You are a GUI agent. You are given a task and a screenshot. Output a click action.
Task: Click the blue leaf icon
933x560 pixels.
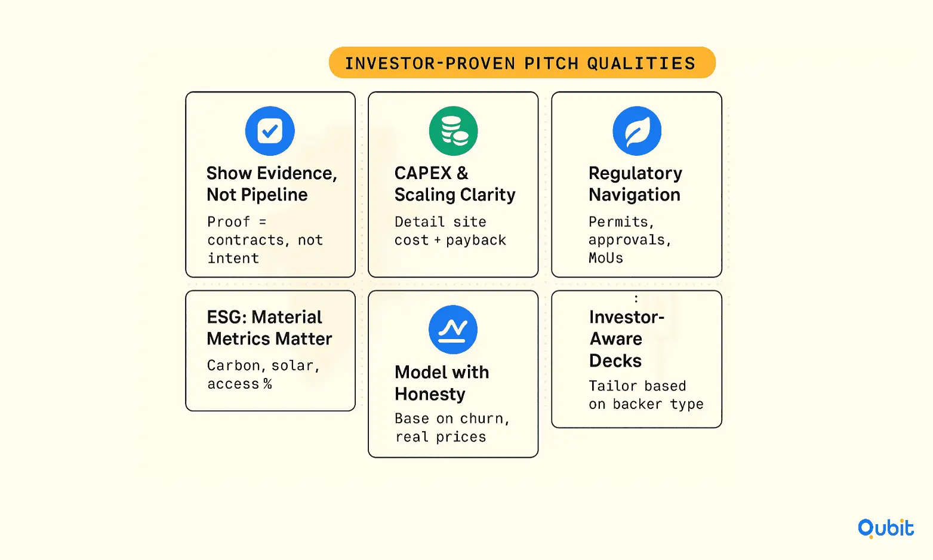pos(637,131)
